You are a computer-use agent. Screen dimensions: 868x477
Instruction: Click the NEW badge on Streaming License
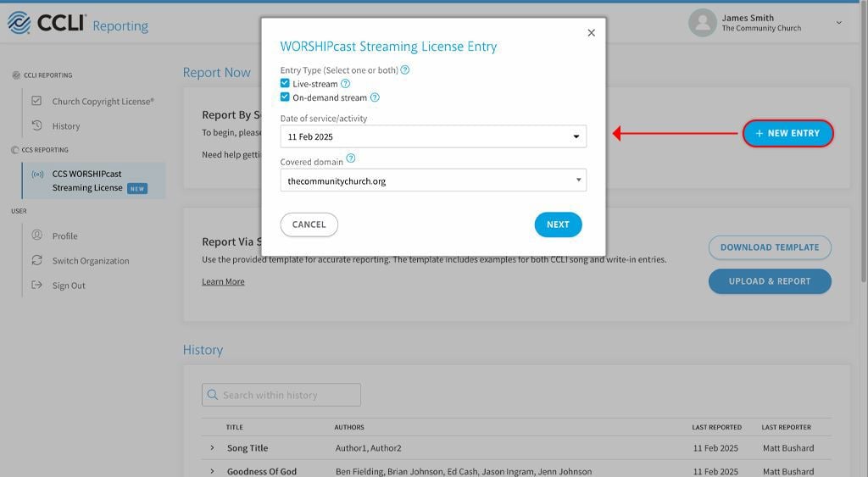[x=137, y=189]
